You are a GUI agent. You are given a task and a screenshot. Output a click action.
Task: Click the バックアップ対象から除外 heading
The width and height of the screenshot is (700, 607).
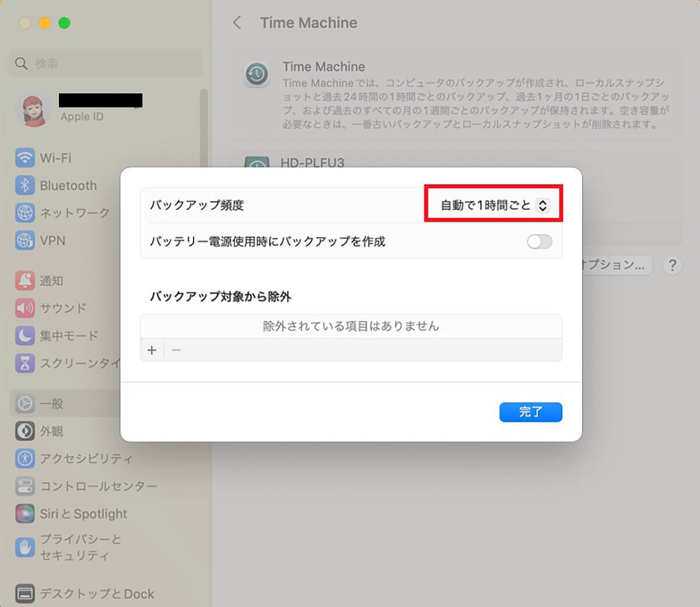click(220, 296)
